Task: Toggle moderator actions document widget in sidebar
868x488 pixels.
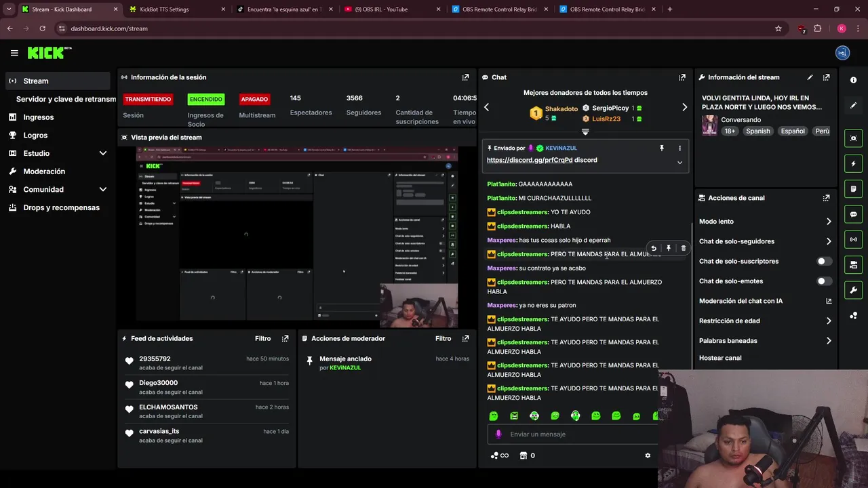Action: tap(853, 188)
